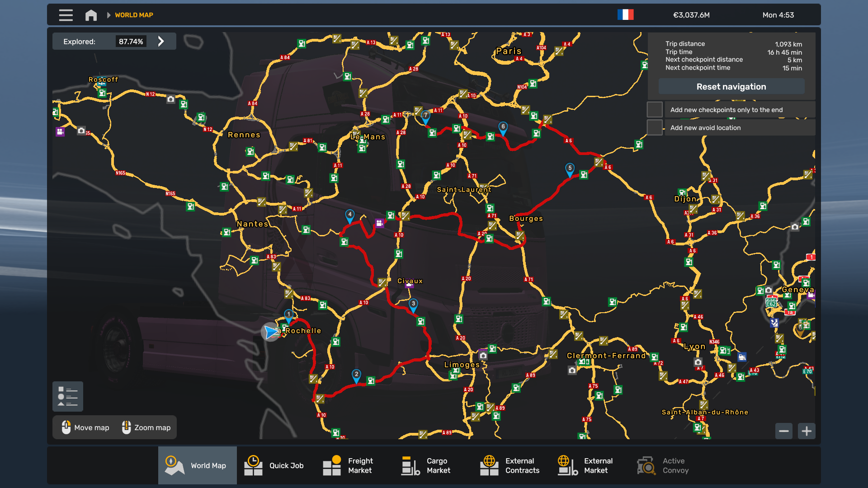868x488 pixels.
Task: Click the Dijon city label
Action: 685,199
